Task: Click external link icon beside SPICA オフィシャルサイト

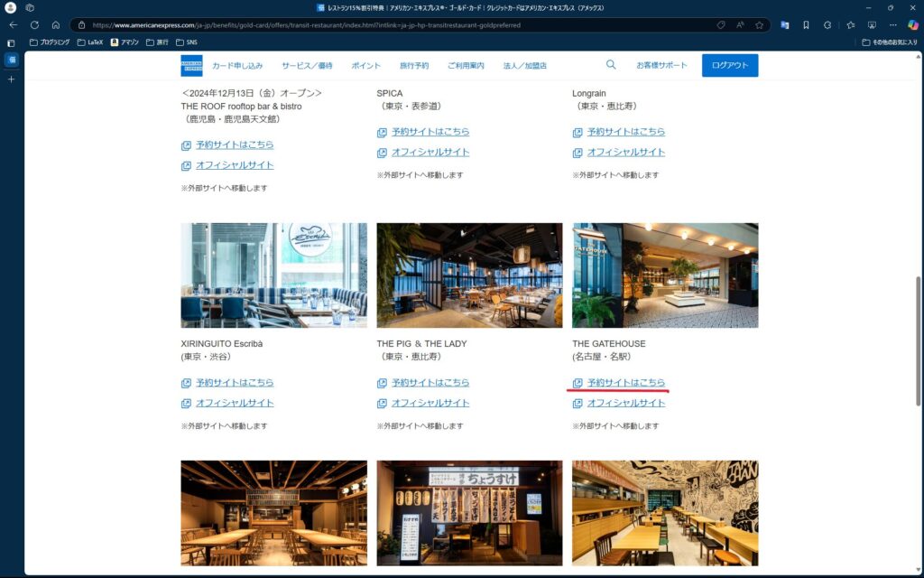Action: (382, 154)
